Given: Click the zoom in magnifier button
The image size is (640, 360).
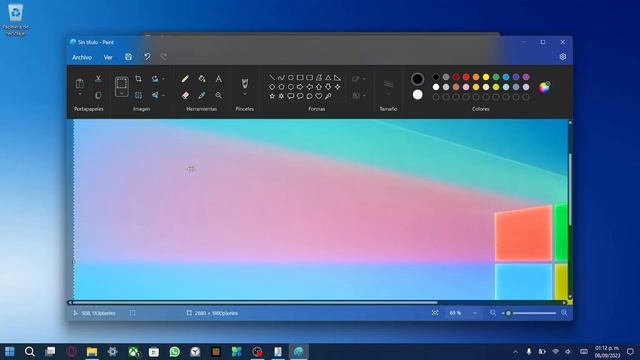Looking at the screenshot, I should 564,313.
